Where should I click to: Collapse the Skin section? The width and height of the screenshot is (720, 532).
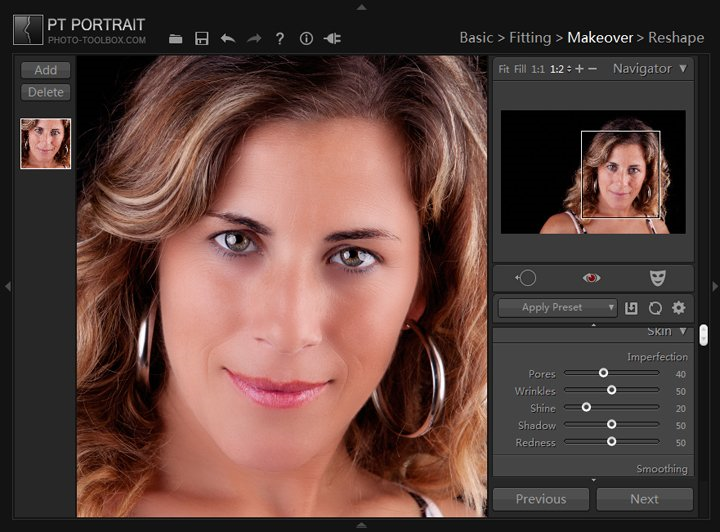[683, 331]
